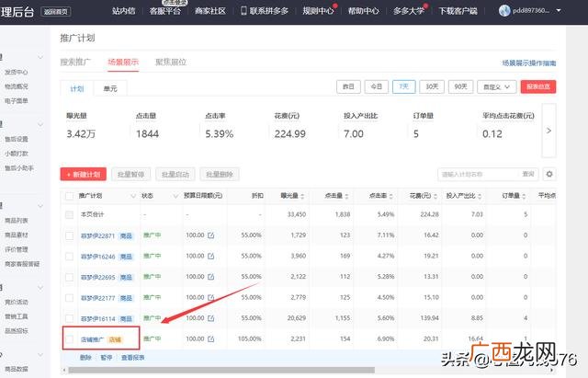The width and height of the screenshot is (588, 378).
Task: Tick the select-all checkbox in table header
Action: tap(70, 196)
